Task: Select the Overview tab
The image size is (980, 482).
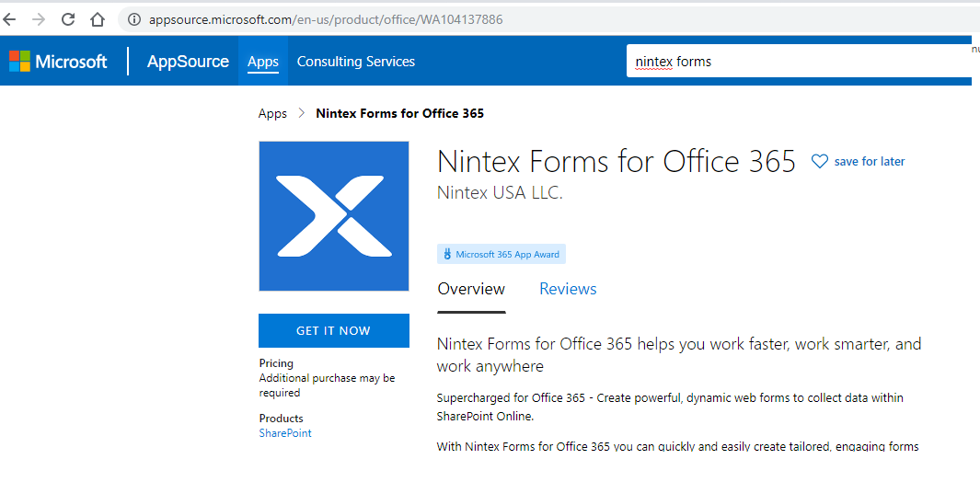Action: coord(471,289)
